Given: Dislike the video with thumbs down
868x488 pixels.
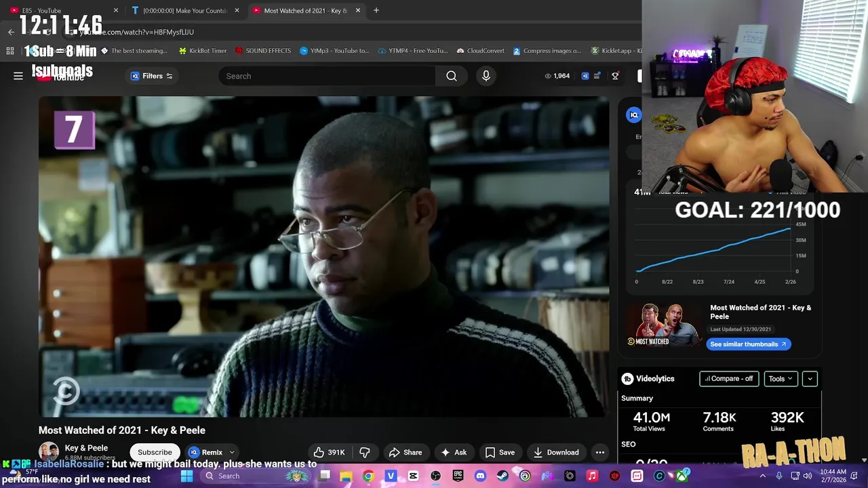Looking at the screenshot, I should pyautogui.click(x=365, y=452).
